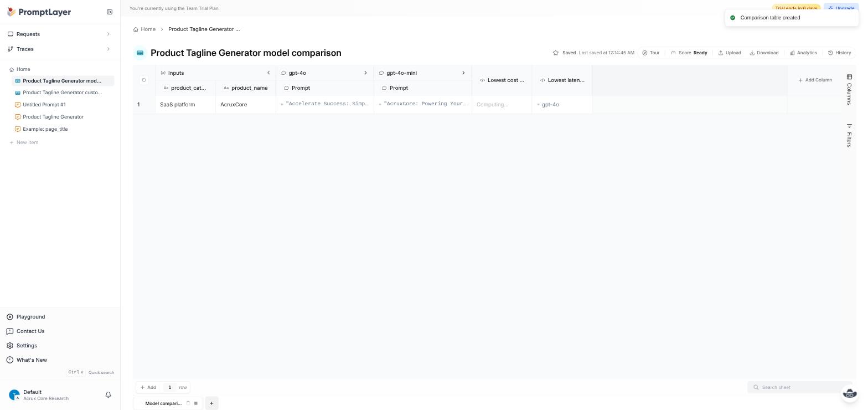Click the "AcruxCore: Powering Your" output cell
Screen dimensions: 868x410
click(423, 105)
